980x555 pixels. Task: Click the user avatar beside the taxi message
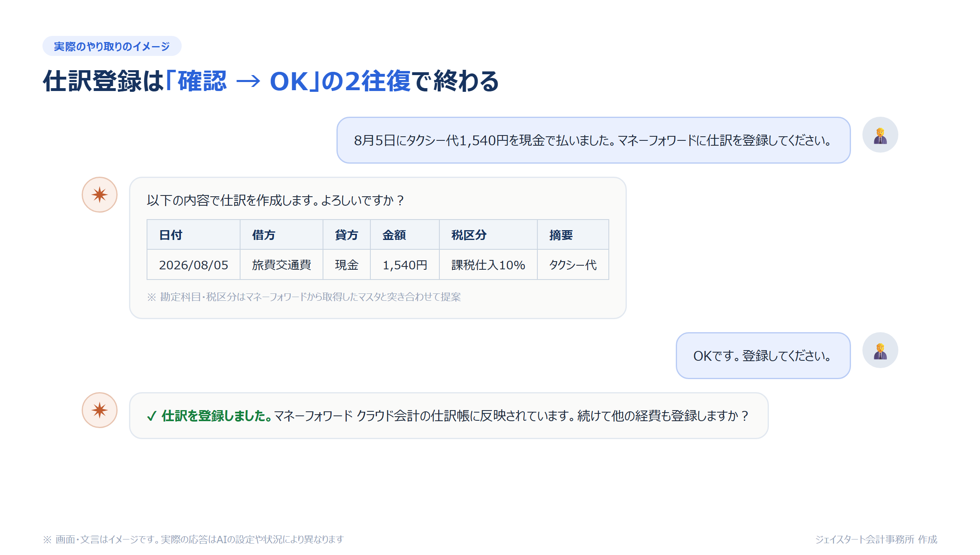point(880,135)
